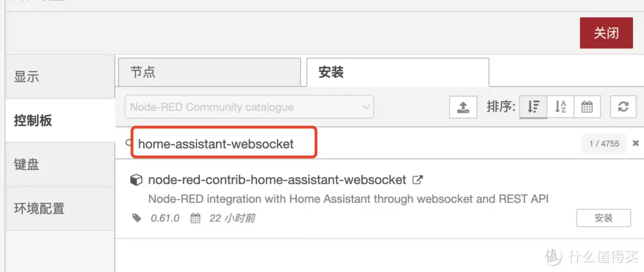Click the version tag icon next to 0.61.0

click(137, 218)
